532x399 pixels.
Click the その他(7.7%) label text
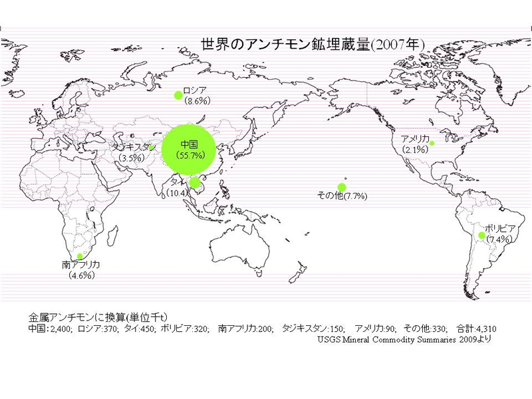[342, 197]
